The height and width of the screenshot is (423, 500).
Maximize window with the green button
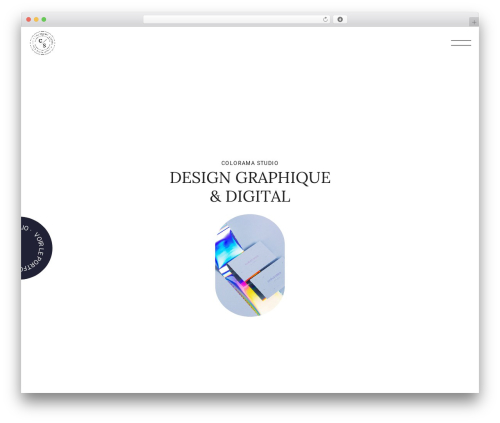coord(44,20)
